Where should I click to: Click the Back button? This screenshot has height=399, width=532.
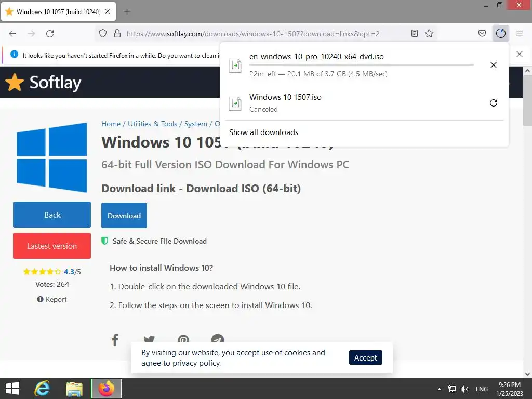[52, 215]
